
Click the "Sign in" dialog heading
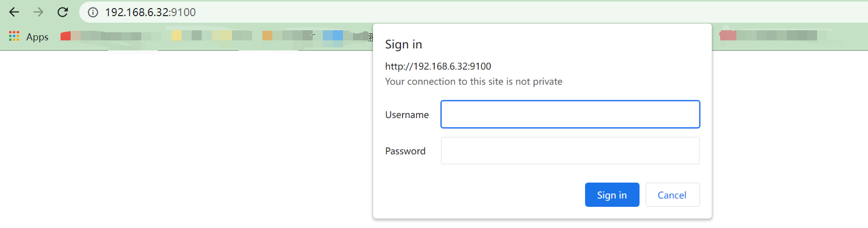(x=403, y=44)
